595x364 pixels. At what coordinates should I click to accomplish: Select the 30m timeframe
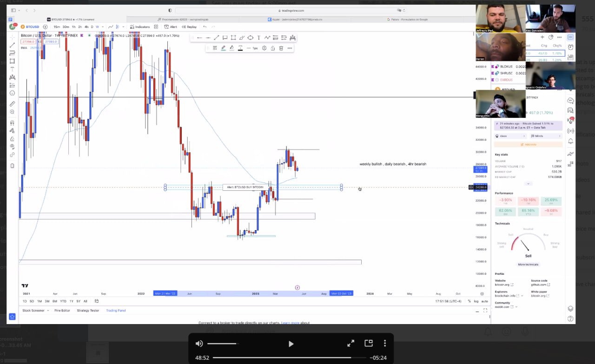point(66,27)
